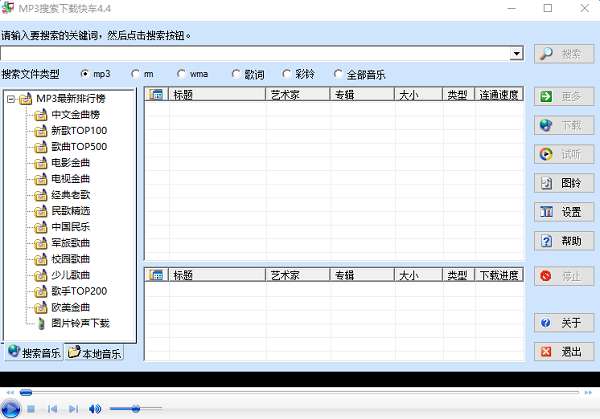The width and height of the screenshot is (600, 419).
Task: Adjust the volume slider knob
Action: (135, 409)
